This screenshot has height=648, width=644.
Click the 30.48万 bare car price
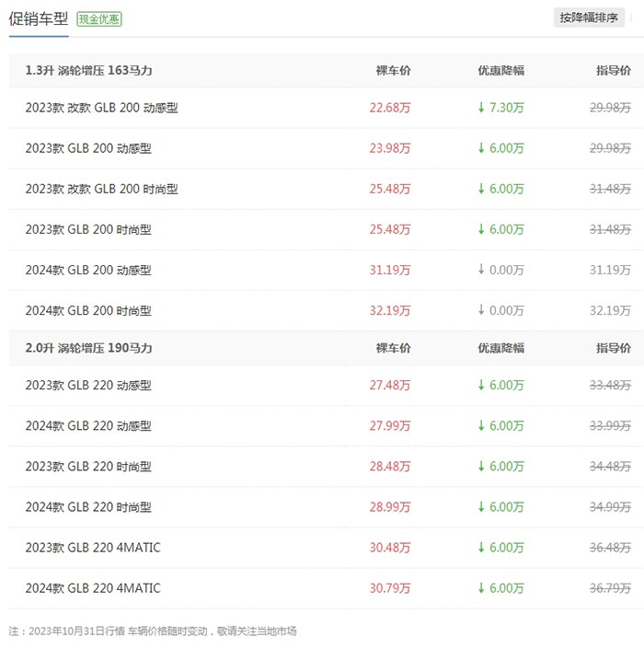coord(390,548)
